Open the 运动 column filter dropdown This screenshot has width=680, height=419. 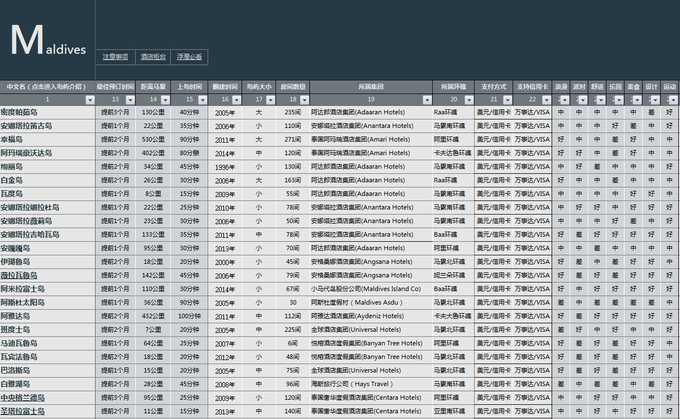673,100
